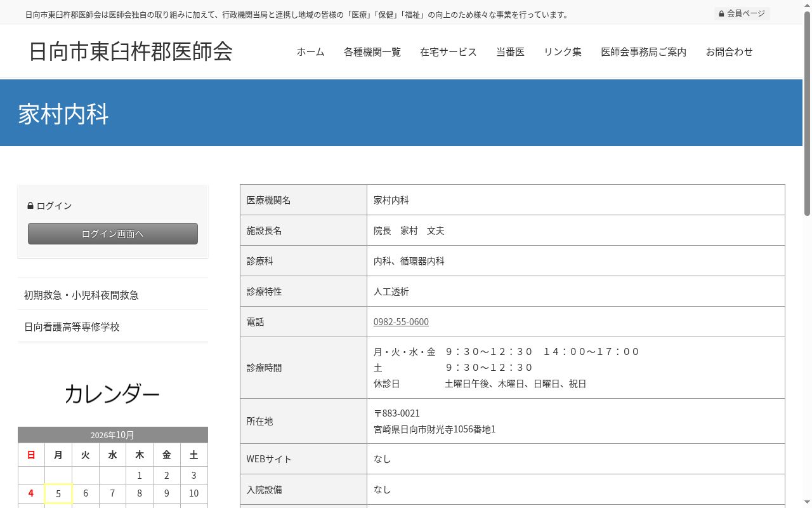Click calendar date 4 in red
Screen dimensions: 812x508
tap(31, 493)
